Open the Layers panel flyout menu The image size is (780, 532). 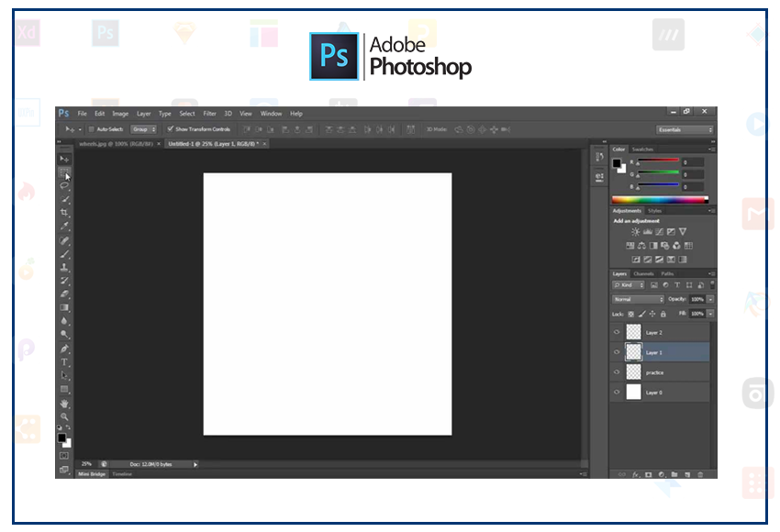pos(712,274)
